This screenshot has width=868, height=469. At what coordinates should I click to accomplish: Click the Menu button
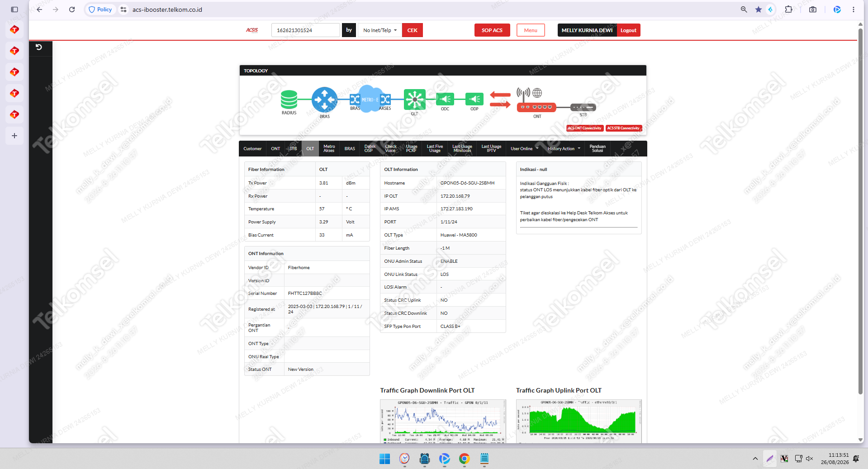tap(531, 30)
